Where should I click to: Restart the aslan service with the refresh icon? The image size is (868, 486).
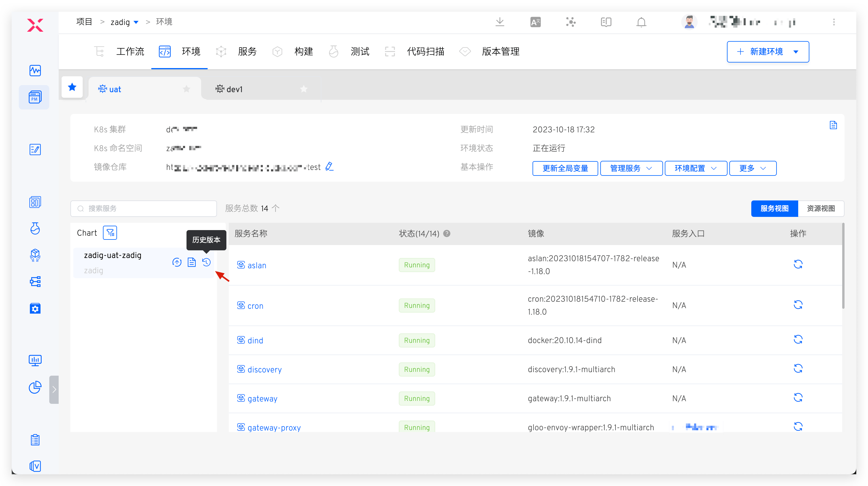tap(798, 264)
